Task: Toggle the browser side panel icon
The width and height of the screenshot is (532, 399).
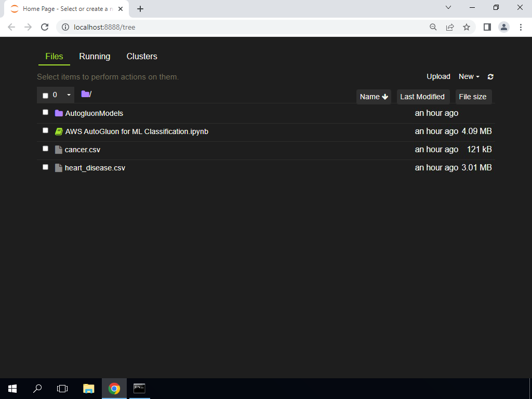Action: tap(487, 27)
